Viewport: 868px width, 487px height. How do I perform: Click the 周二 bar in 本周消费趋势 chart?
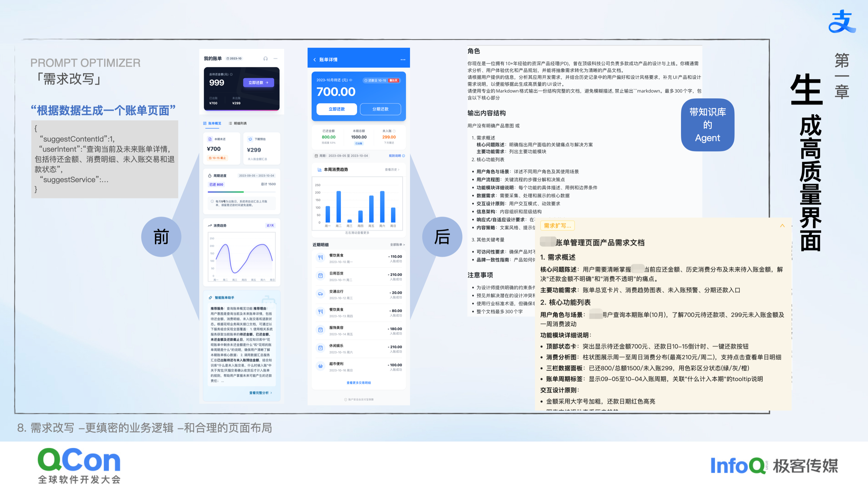point(339,207)
